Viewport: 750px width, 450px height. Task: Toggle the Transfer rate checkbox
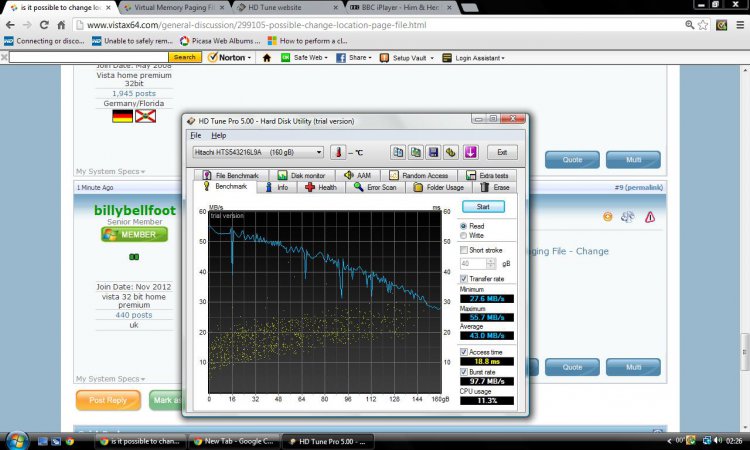463,278
